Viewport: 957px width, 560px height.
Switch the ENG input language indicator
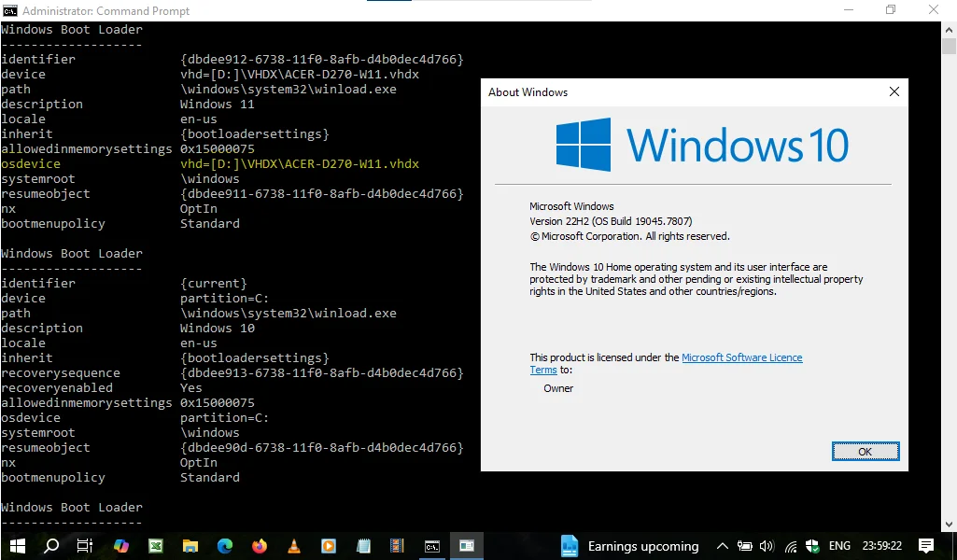839,545
